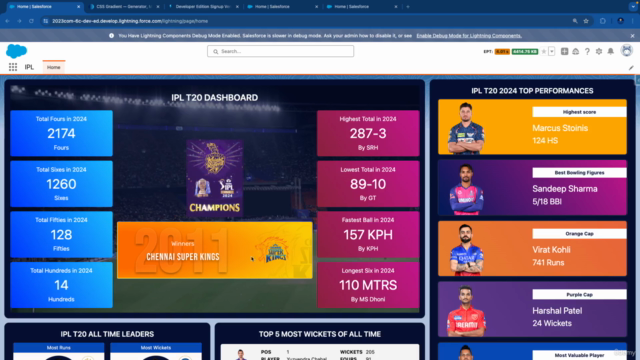Dismiss the debug mode banner
The width and height of the screenshot is (640, 360).
point(632,36)
